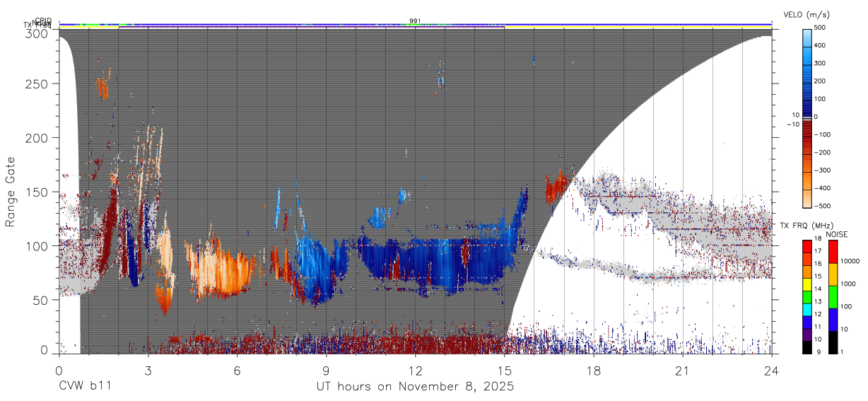Click x-axis hour tick label 12
868x401 pixels.
[x=415, y=371]
